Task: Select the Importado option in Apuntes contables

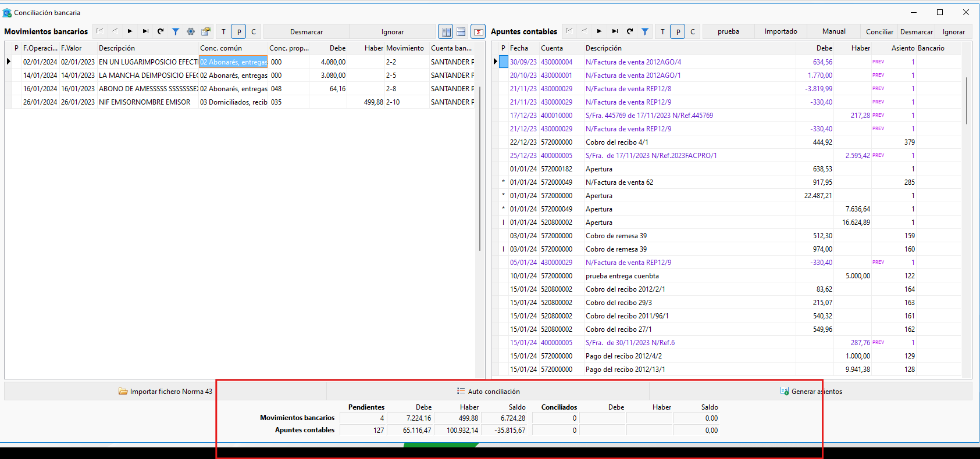Action: click(x=781, y=31)
